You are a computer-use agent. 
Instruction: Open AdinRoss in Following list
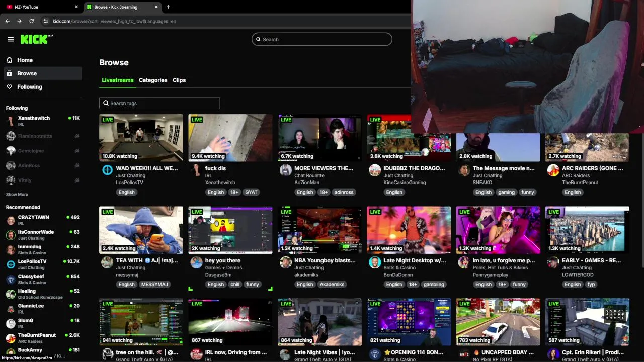coord(43,165)
